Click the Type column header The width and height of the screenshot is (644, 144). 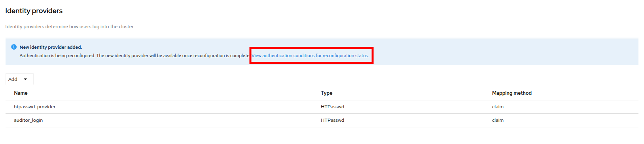[326, 93]
